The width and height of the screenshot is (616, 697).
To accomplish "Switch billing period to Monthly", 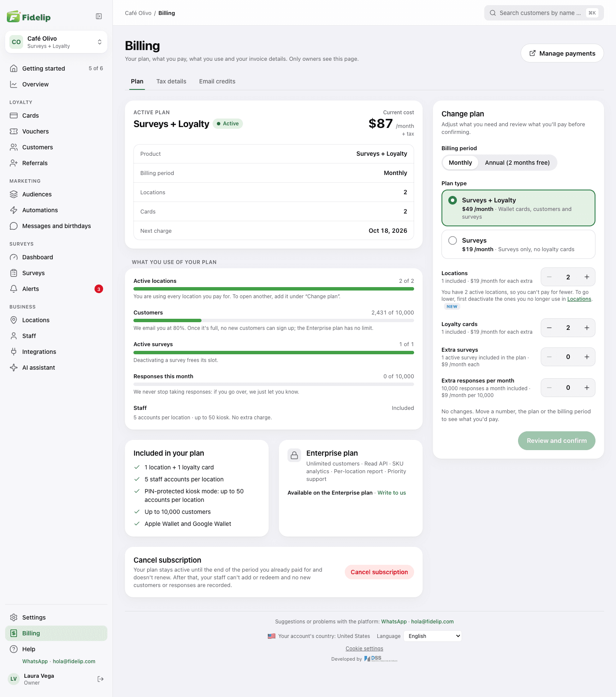I will (x=460, y=163).
